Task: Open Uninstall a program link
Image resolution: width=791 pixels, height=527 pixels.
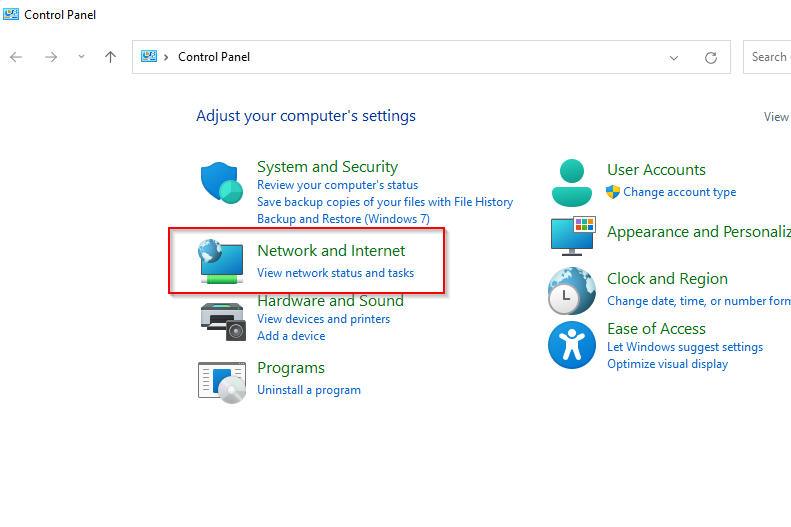Action: (308, 390)
